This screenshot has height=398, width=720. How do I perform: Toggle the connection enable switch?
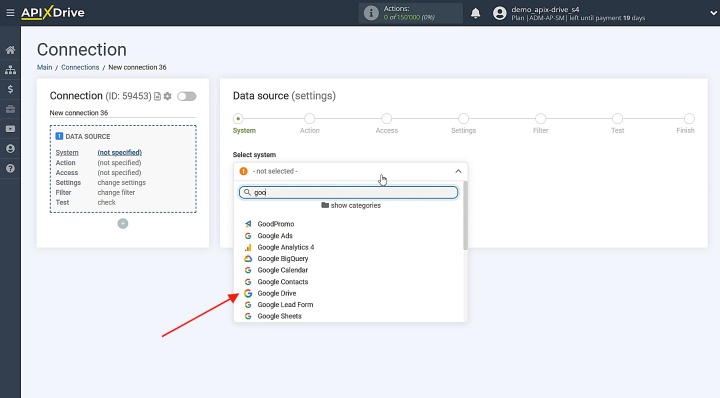pos(187,96)
